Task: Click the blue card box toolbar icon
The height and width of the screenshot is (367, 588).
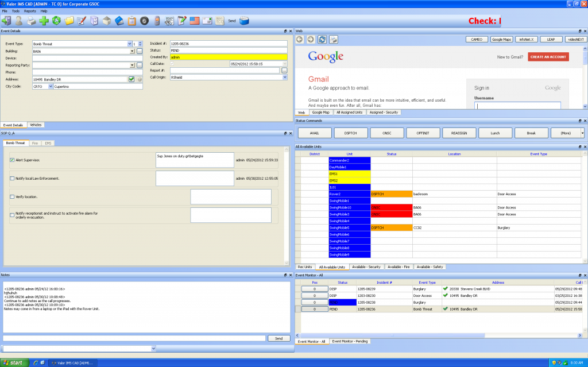Action: (244, 21)
